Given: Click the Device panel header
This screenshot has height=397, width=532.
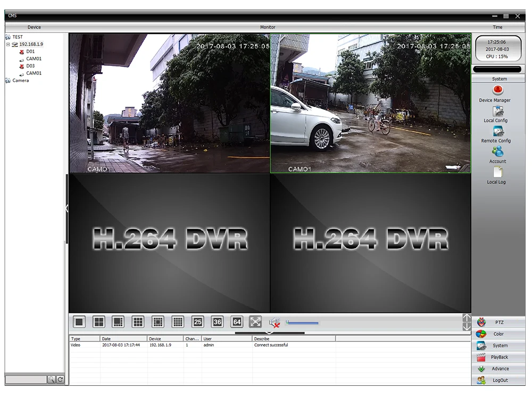Looking at the screenshot, I should [x=34, y=27].
